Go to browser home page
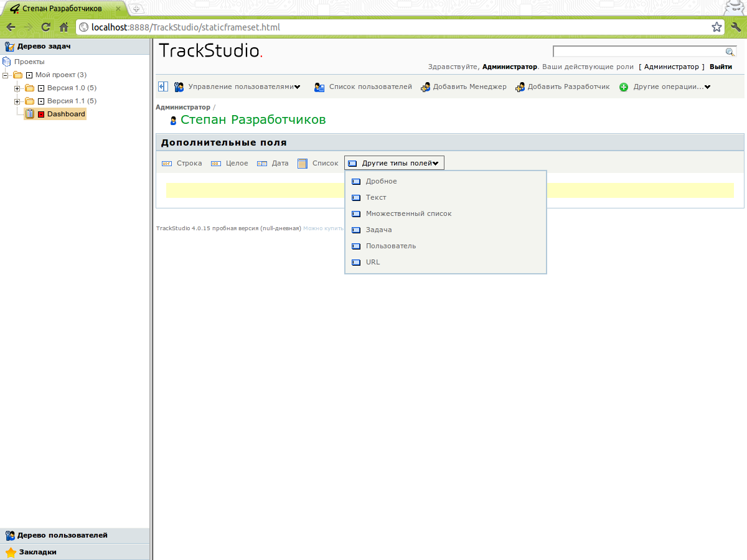Viewport: 747px width, 560px height. pos(63,27)
